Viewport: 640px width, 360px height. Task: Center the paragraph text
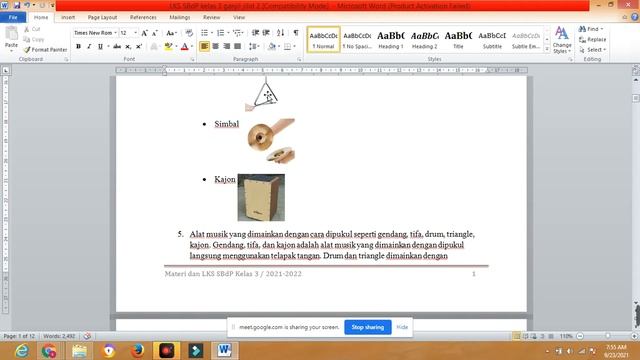[216, 47]
